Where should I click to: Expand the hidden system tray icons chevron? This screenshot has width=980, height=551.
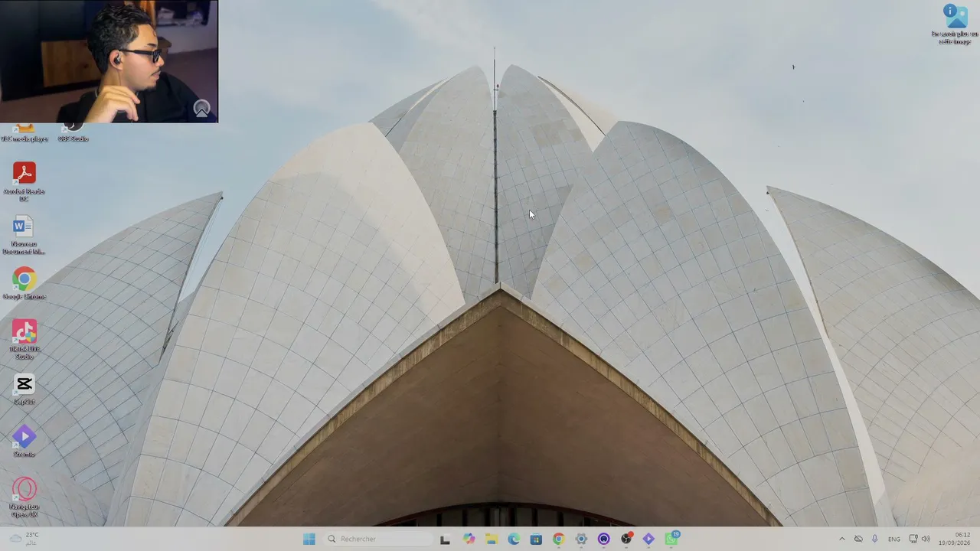842,539
